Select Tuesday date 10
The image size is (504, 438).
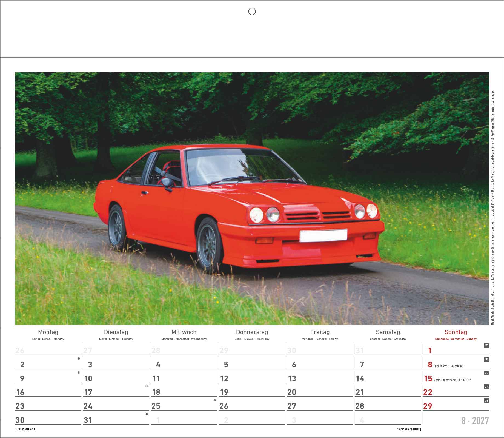point(88,379)
